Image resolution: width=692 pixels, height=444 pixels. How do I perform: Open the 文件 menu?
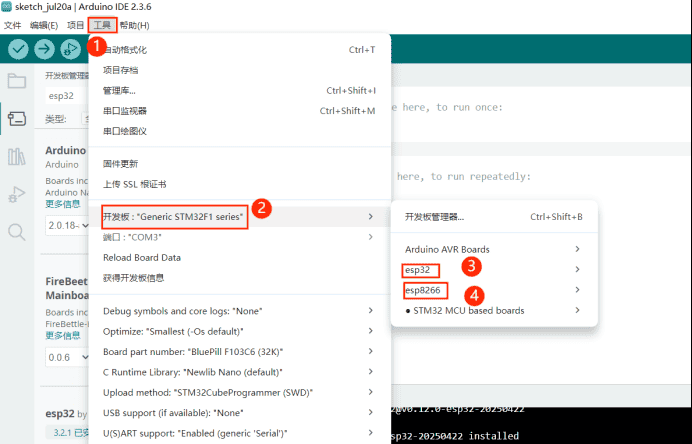12,24
